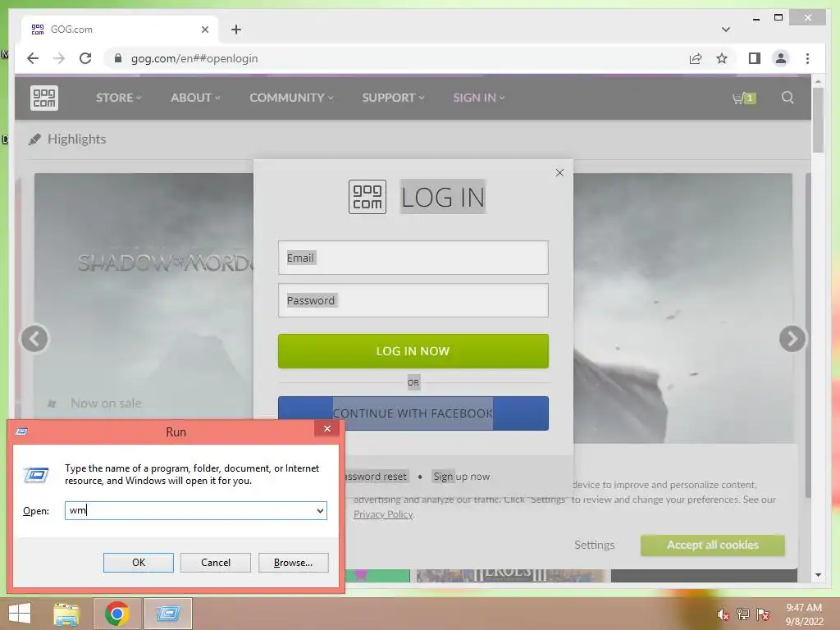Open the shopping cart icon
The width and height of the screenshot is (840, 630).
[x=744, y=98]
